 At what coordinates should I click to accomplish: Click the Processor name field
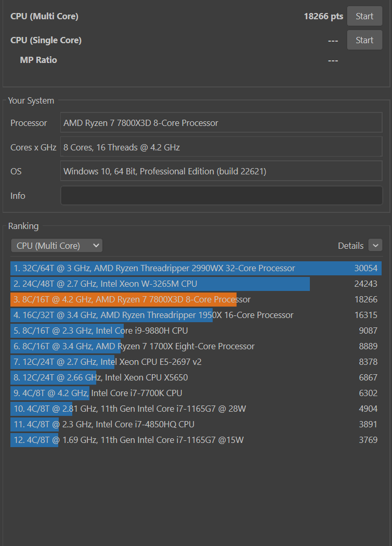tap(221, 122)
